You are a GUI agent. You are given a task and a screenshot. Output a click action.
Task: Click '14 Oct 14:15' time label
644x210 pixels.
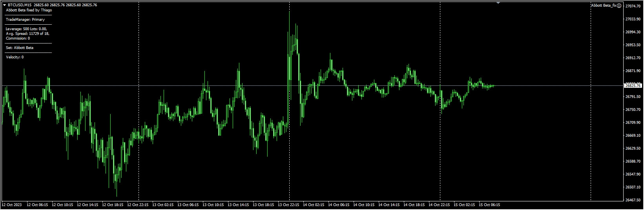pyautogui.click(x=389, y=205)
